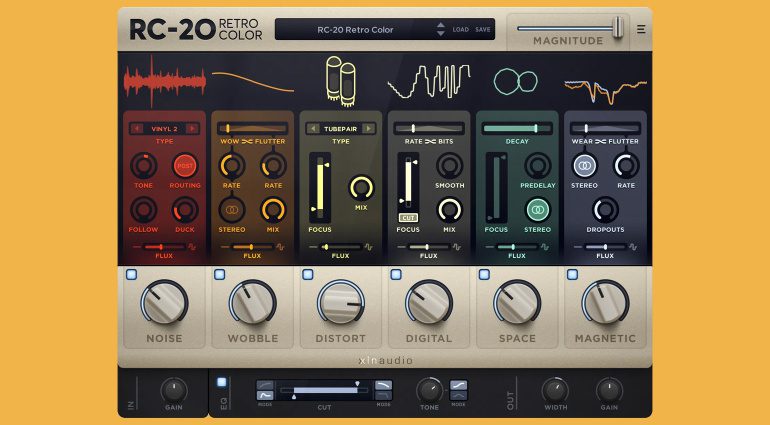
Task: Step through presets with up/down arrows
Action: tap(441, 30)
